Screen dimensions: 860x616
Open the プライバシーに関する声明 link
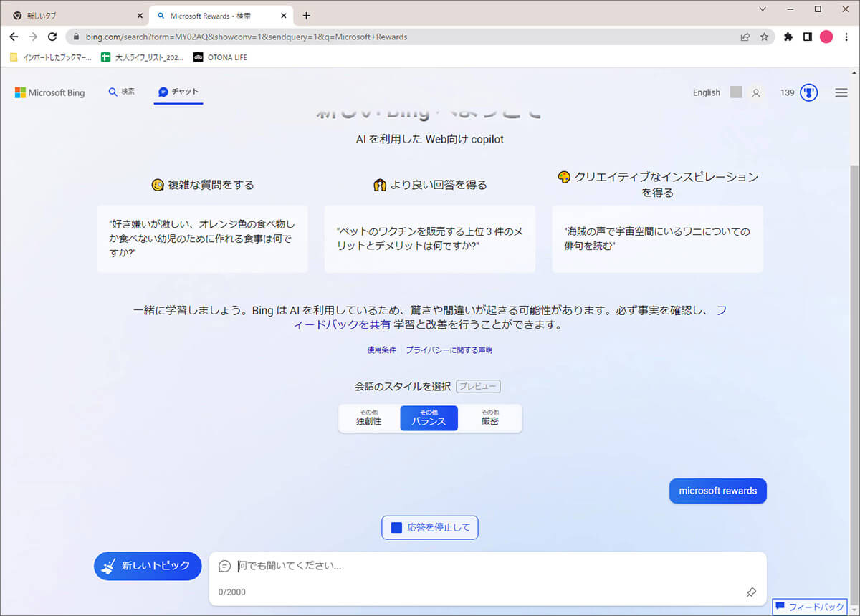tap(449, 350)
